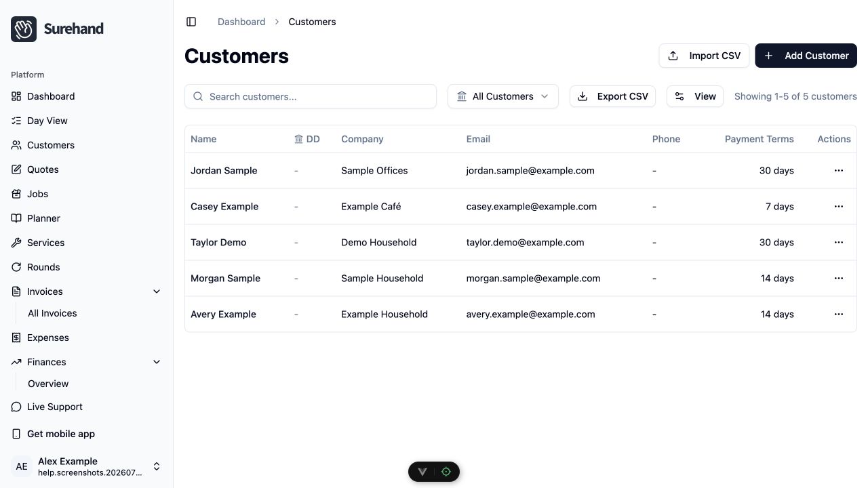Collapse the Finances section chevron
The height and width of the screenshot is (488, 868).
click(x=157, y=362)
